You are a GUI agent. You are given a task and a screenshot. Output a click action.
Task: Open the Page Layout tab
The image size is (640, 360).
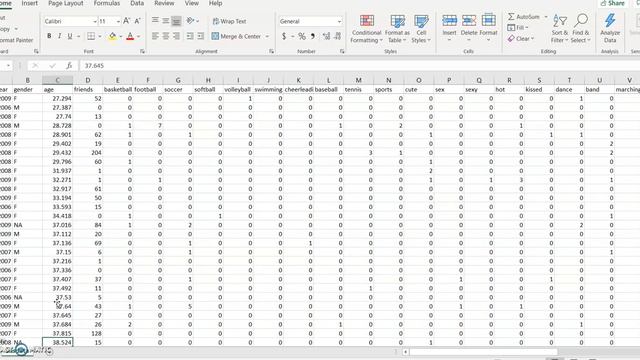[x=65, y=3]
